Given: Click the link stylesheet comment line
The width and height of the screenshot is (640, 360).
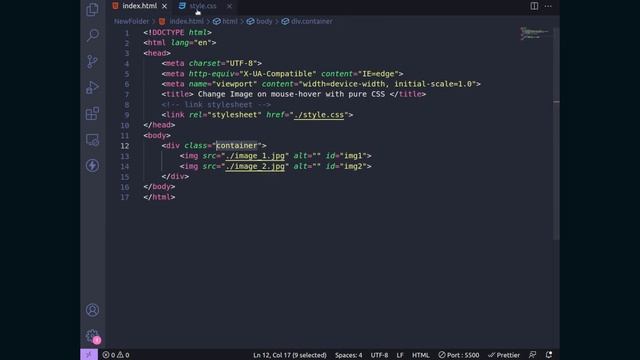Looking at the screenshot, I should tap(216, 104).
